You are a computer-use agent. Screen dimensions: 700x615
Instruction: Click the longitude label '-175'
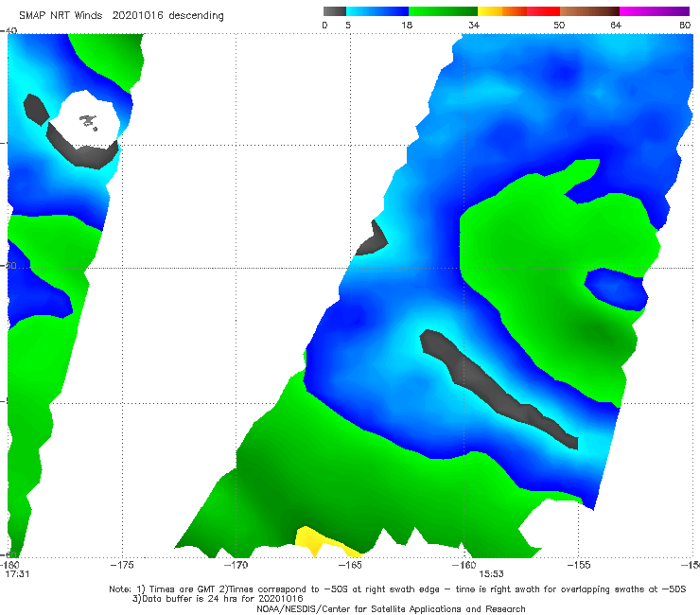(x=122, y=565)
